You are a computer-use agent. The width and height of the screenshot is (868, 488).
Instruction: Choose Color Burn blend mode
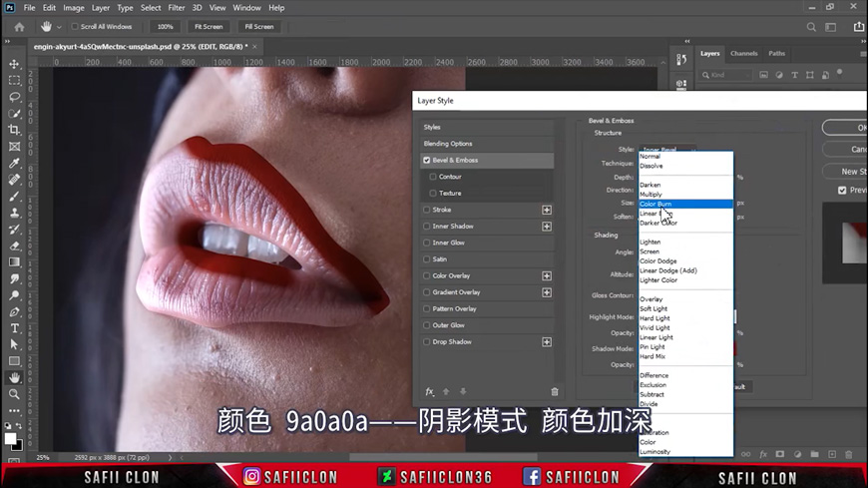click(685, 204)
